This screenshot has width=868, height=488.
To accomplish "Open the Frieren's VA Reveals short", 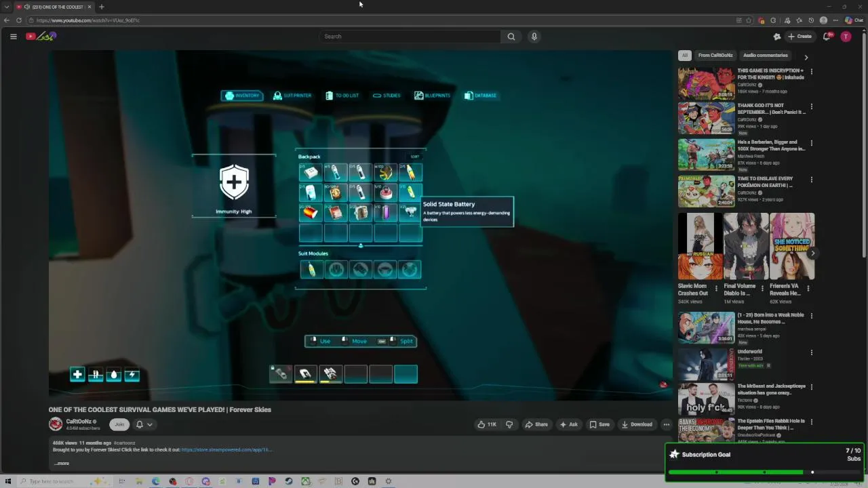I will tap(792, 246).
